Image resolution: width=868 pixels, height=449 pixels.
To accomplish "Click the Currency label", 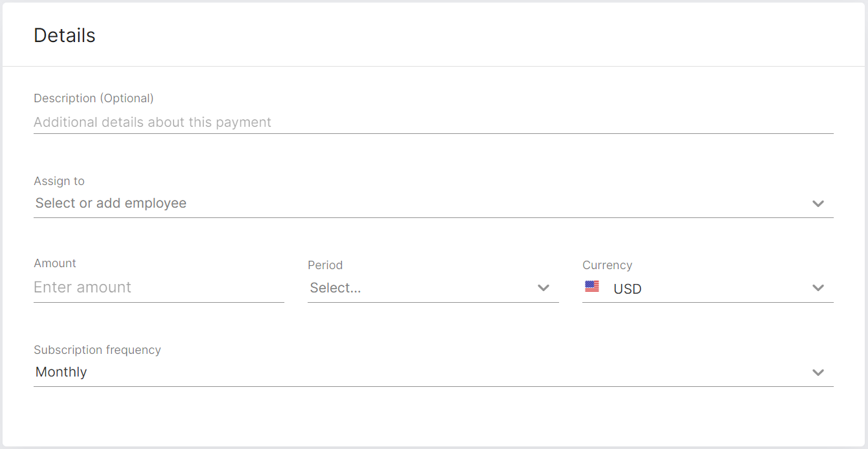I will (x=607, y=265).
